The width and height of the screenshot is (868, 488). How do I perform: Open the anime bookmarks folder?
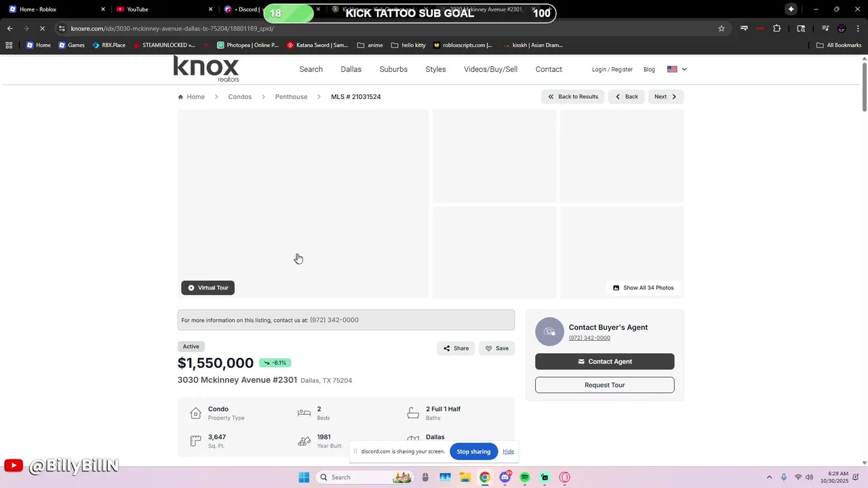[370, 45]
